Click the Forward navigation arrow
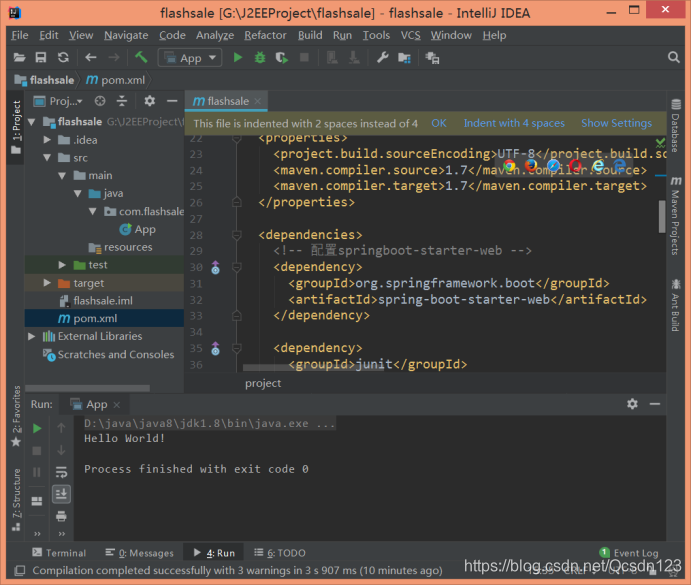The width and height of the screenshot is (692, 585). click(x=114, y=57)
